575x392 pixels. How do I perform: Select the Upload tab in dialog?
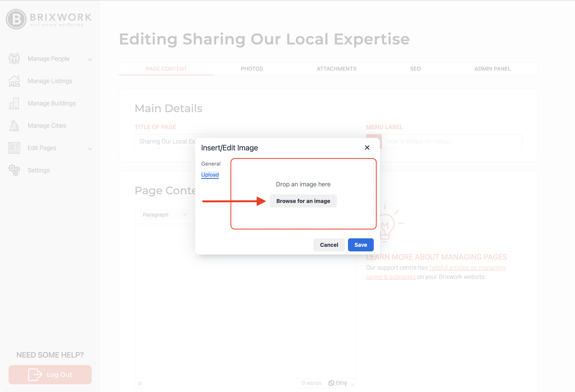pos(210,175)
